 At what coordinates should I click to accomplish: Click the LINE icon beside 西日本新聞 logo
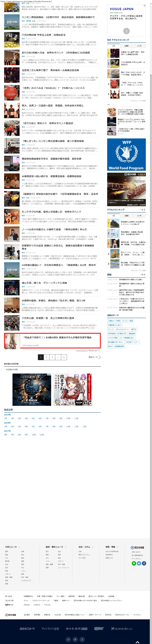tap(134, 563)
